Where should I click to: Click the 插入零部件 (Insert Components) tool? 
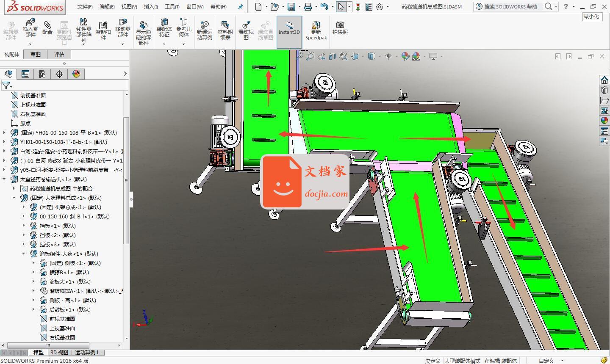30,28
